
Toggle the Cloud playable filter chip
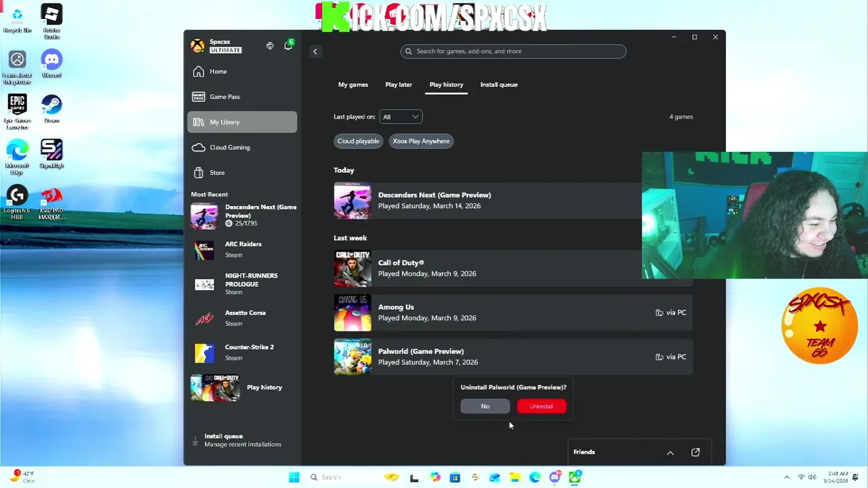(358, 141)
